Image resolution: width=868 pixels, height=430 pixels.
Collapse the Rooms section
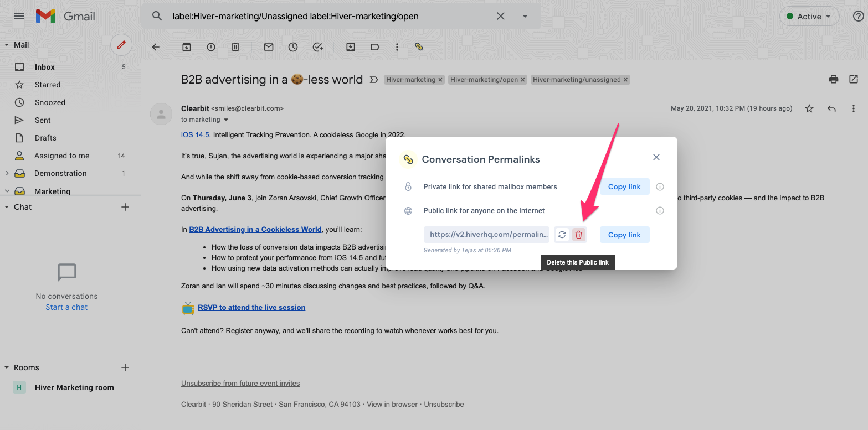point(7,367)
